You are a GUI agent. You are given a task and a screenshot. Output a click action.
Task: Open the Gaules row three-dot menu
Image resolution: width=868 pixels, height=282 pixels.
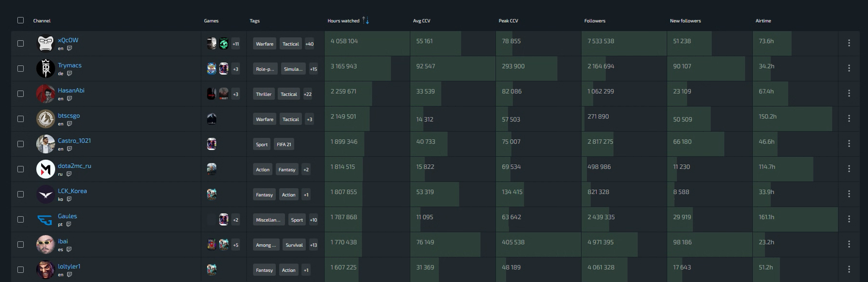(x=849, y=219)
